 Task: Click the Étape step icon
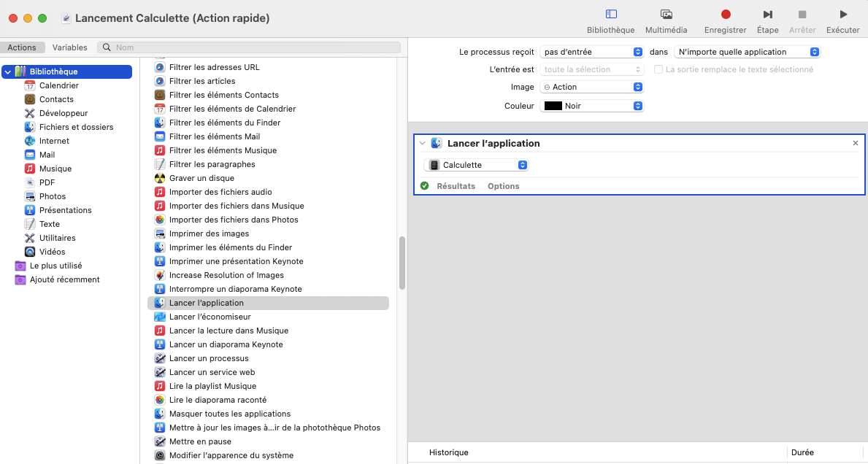pos(767,15)
